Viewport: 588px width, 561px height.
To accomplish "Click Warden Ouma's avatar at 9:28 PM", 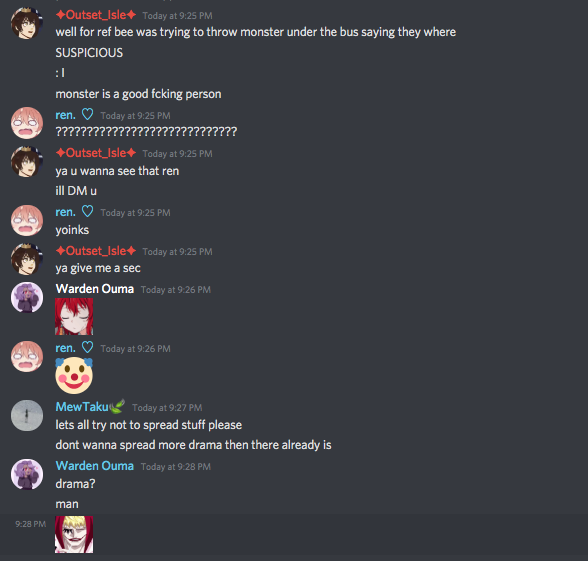I will 27,474.
